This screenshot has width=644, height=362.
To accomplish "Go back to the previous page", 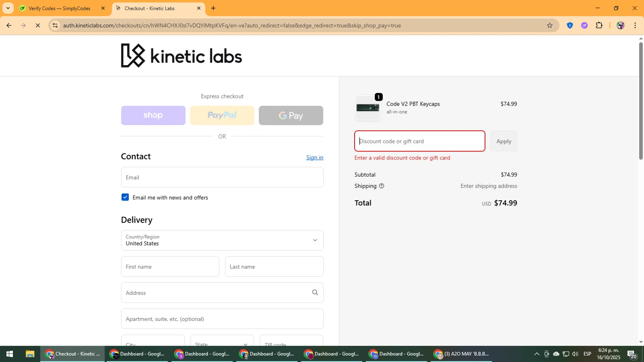I will 9,25.
